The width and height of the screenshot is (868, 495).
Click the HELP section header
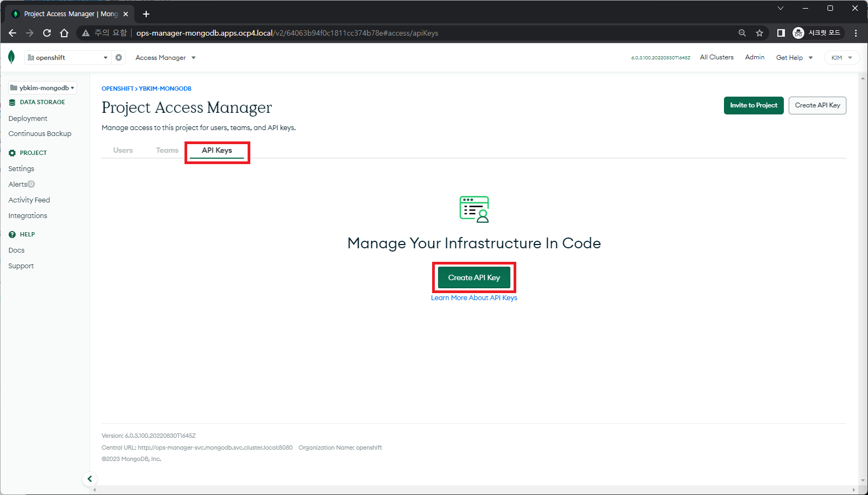pyautogui.click(x=27, y=234)
